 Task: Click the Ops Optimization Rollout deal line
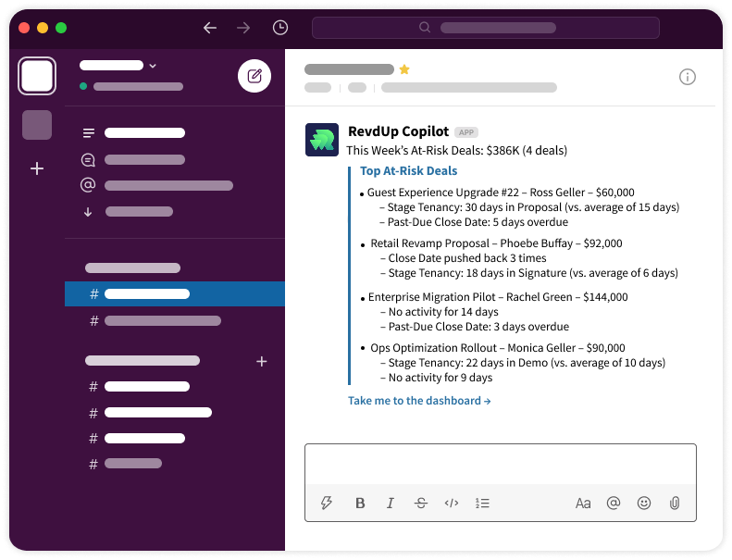click(498, 348)
